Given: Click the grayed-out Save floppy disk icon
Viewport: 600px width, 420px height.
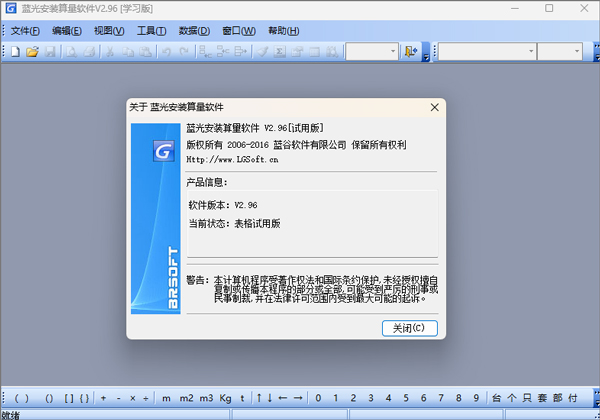Looking at the screenshot, I should 50,52.
